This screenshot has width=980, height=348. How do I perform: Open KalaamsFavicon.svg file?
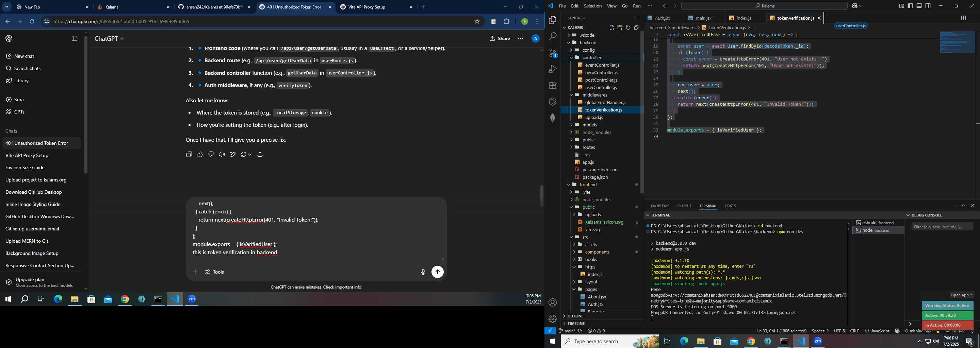(604, 222)
